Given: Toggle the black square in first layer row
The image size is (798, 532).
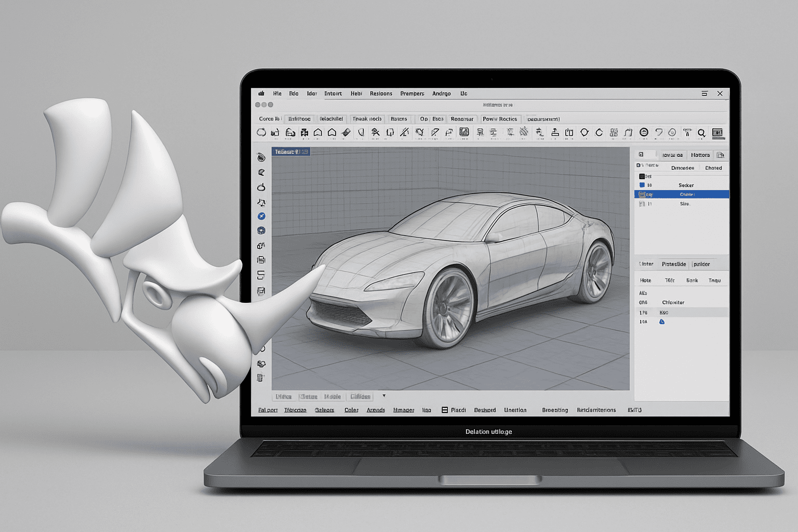Looking at the screenshot, I should (x=642, y=177).
